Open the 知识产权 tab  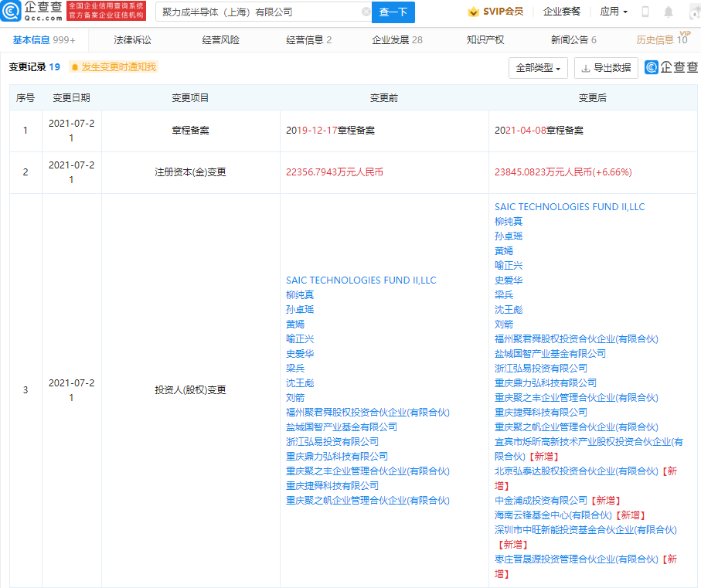pyautogui.click(x=485, y=39)
